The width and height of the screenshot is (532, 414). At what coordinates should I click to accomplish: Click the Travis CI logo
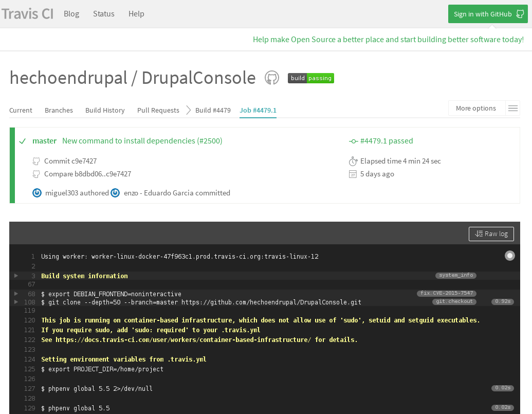[x=27, y=14]
